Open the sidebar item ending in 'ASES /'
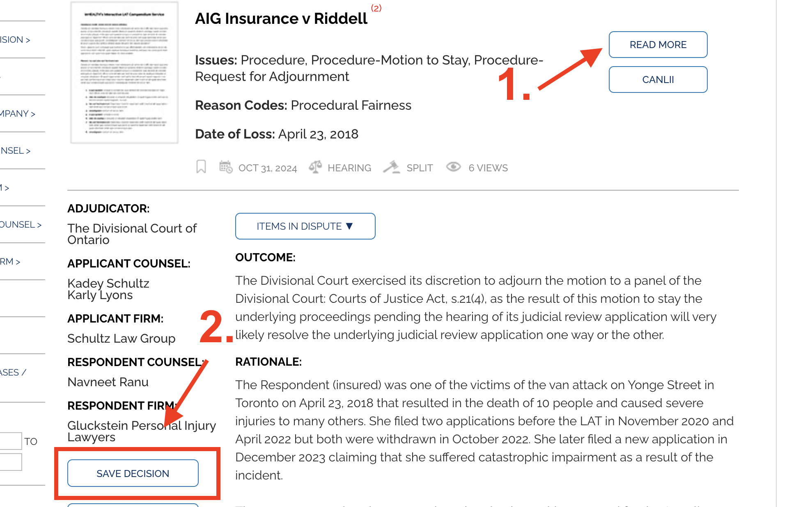 13,372
